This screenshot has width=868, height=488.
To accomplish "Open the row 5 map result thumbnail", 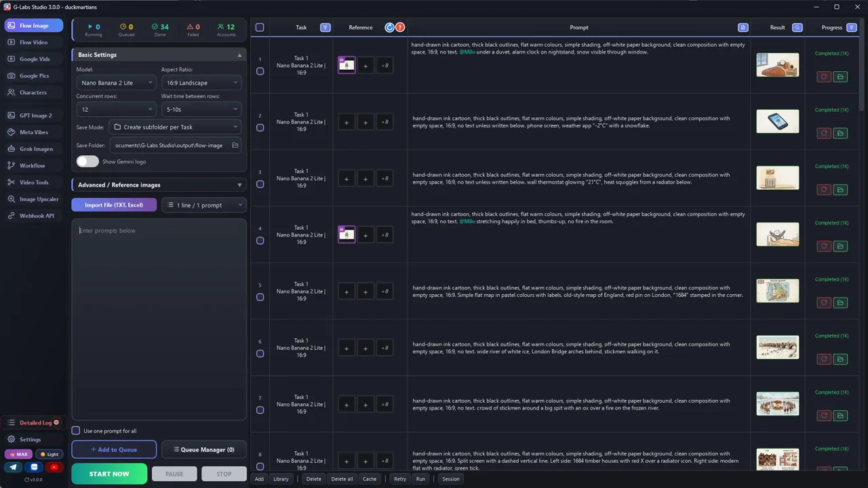I will pyautogui.click(x=777, y=291).
